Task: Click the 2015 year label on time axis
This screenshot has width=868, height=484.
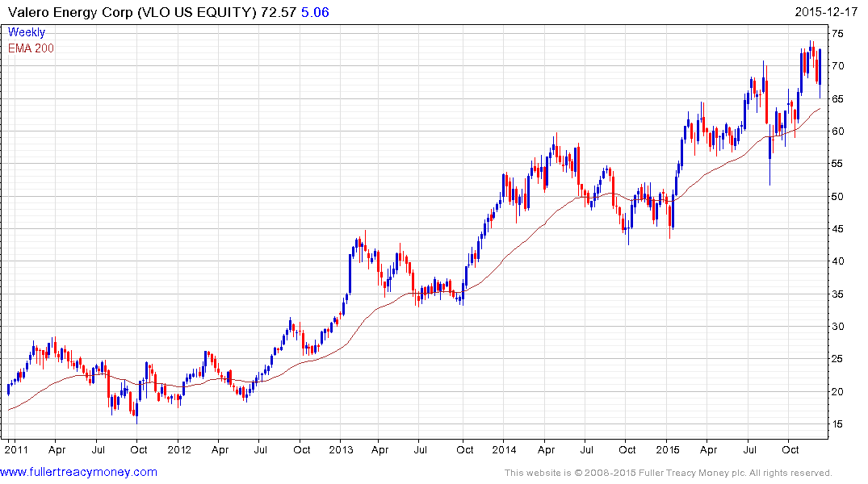Action: pos(668,449)
